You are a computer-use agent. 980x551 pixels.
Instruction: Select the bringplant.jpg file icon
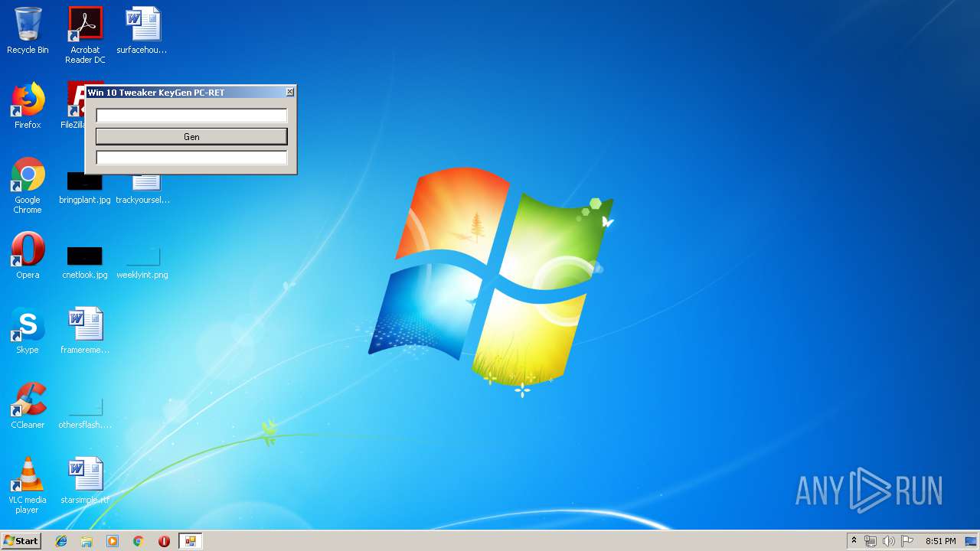click(85, 188)
